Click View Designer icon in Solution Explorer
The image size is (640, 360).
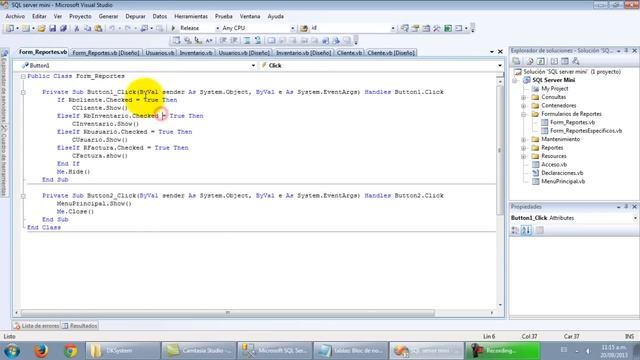[565, 61]
